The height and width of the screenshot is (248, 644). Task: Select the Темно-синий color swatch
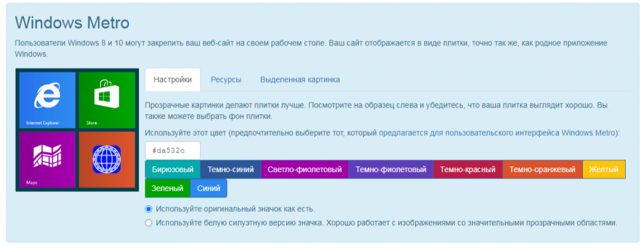click(230, 170)
